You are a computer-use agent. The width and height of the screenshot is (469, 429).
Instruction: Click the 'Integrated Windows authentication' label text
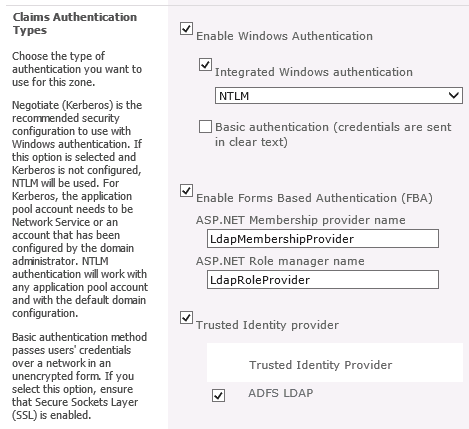tap(314, 72)
